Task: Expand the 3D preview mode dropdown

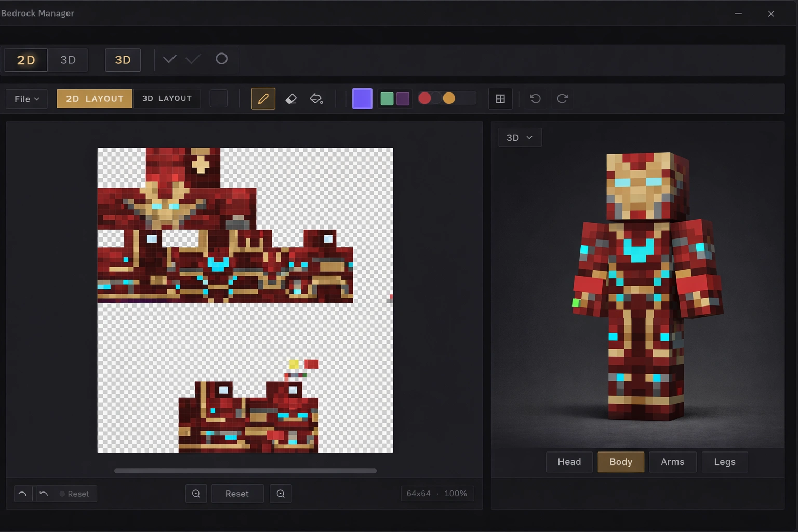Action: 520,138
